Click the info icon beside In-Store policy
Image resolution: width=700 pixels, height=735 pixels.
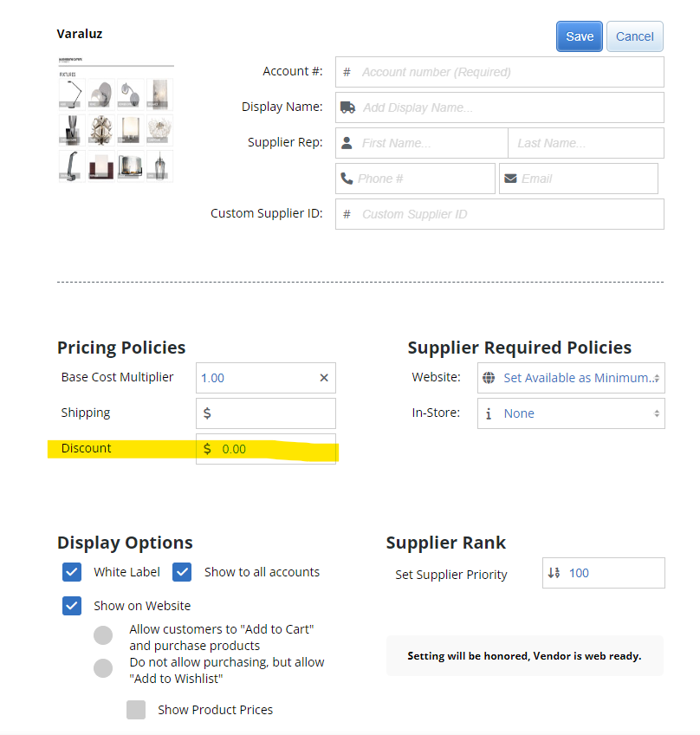pyautogui.click(x=489, y=413)
